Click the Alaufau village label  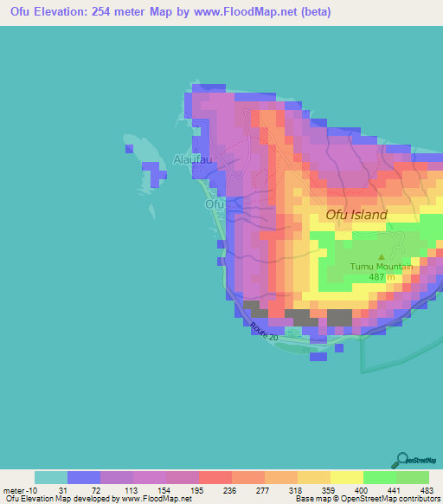click(x=193, y=159)
